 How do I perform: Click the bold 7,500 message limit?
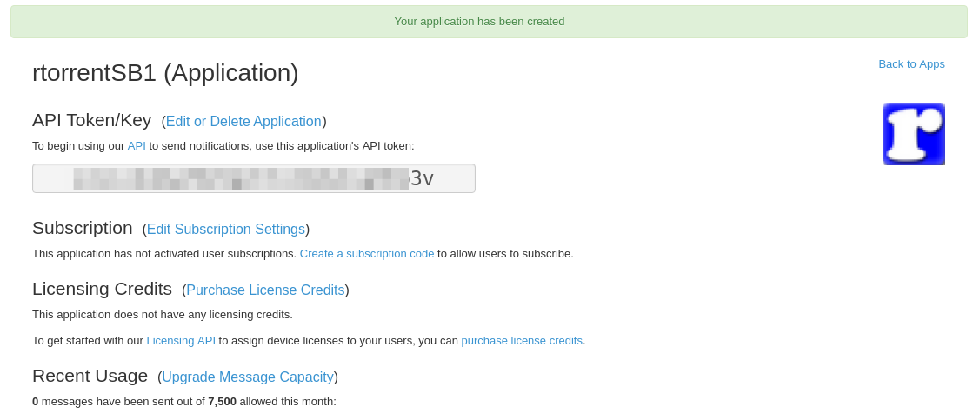pos(222,402)
